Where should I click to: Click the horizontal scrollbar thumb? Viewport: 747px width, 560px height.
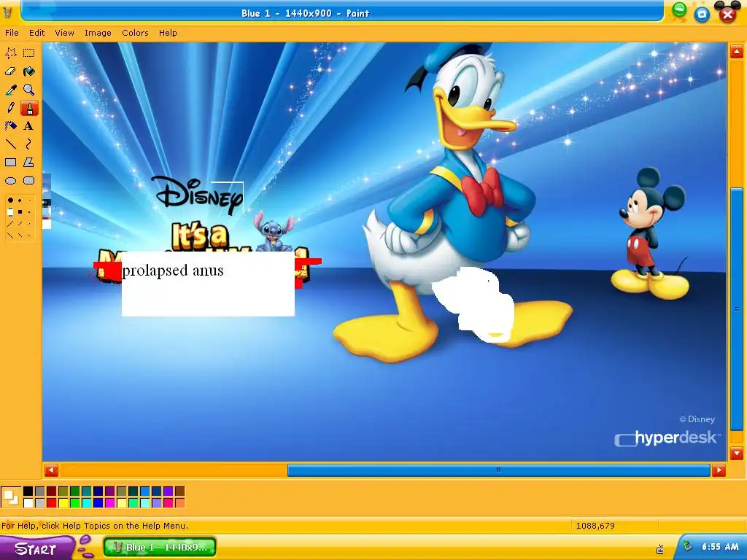[x=498, y=470]
